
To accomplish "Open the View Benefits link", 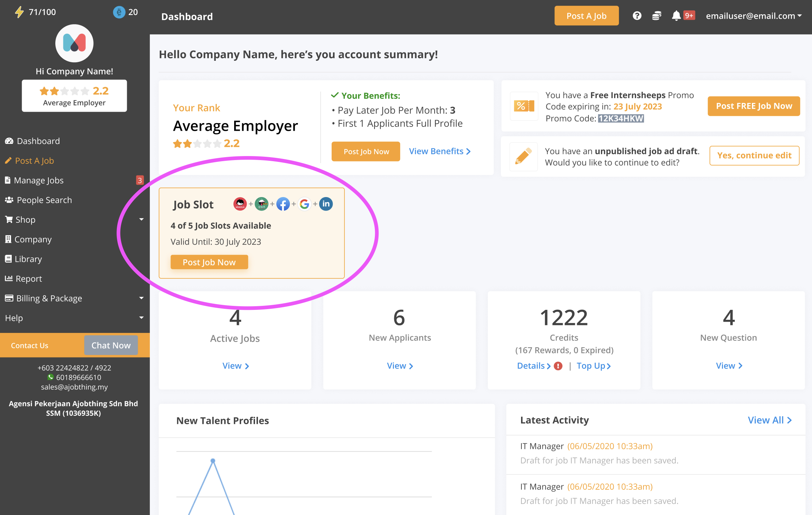I will coord(440,151).
